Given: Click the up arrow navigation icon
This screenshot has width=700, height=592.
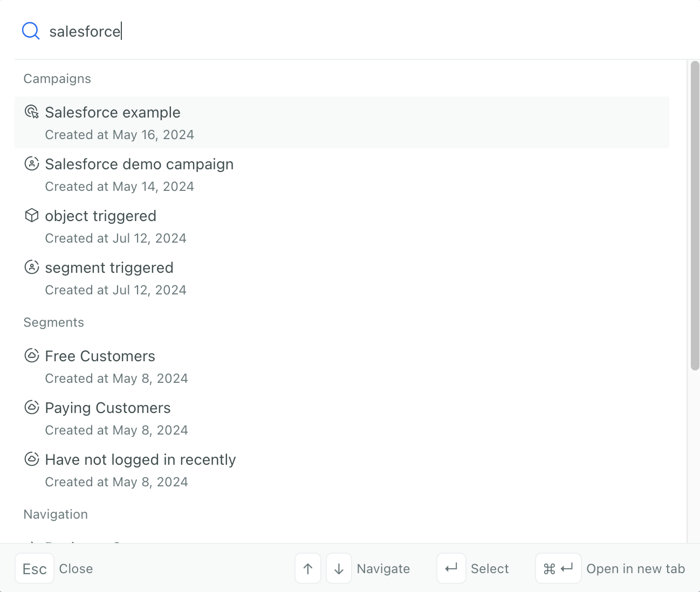Looking at the screenshot, I should pyautogui.click(x=307, y=568).
